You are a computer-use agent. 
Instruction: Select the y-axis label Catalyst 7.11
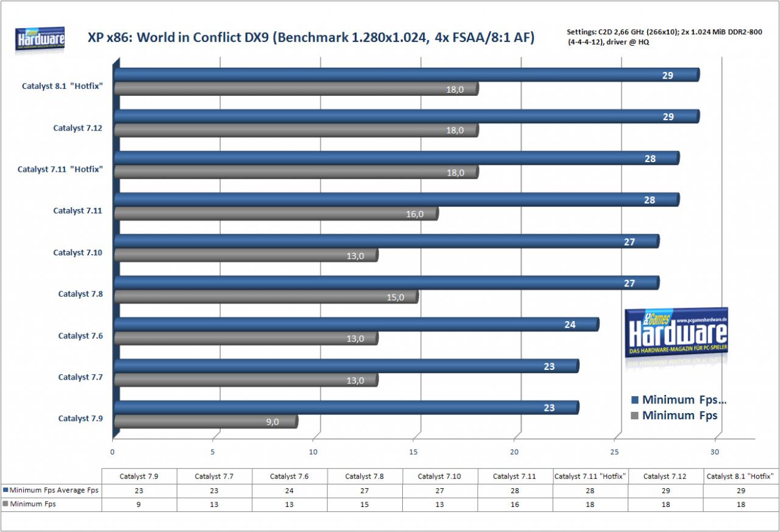(x=77, y=211)
